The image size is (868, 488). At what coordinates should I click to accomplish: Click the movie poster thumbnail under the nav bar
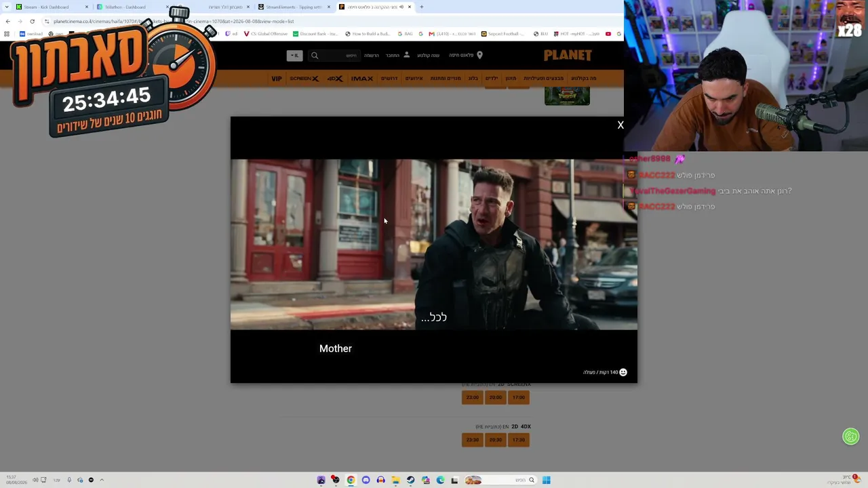567,96
